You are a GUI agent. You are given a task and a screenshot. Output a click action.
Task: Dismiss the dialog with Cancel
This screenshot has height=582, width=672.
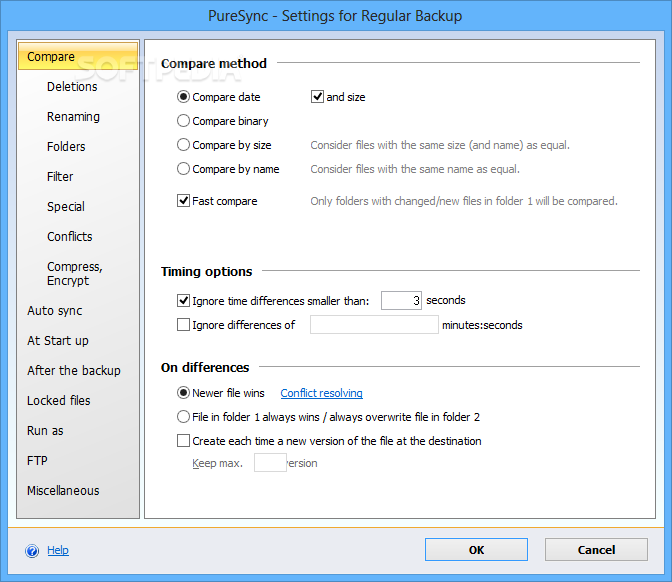click(x=596, y=550)
